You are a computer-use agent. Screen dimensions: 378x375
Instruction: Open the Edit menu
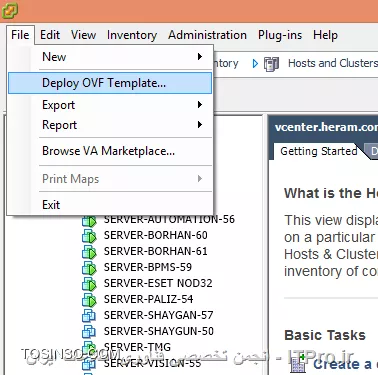coord(50,35)
